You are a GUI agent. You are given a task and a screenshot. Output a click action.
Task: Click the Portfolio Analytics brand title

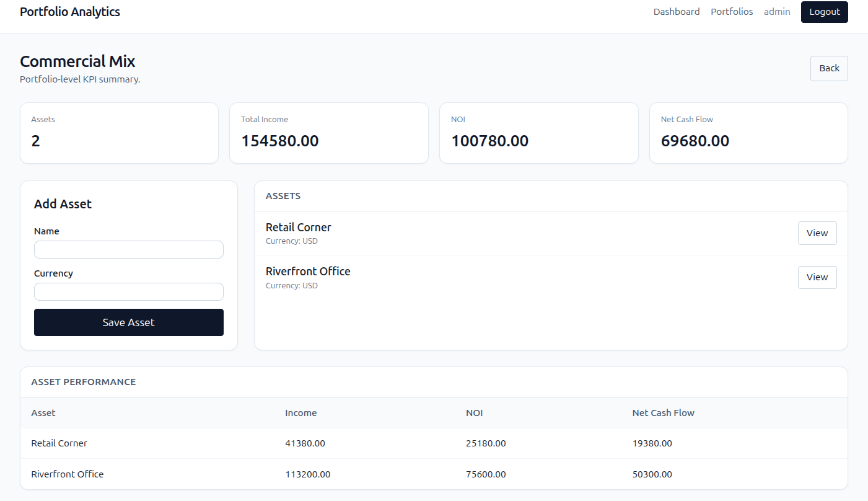[x=70, y=12]
